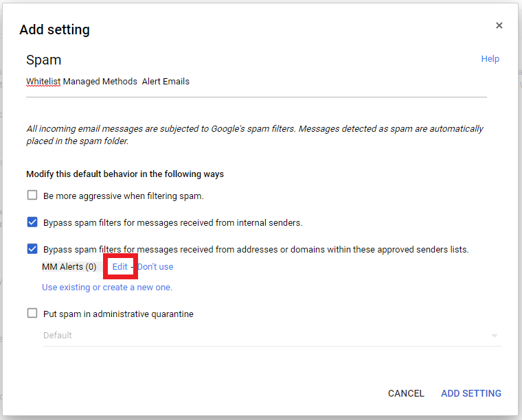Tick the administrative quarantine checkbox
The height and width of the screenshot is (420, 522).
click(x=32, y=314)
